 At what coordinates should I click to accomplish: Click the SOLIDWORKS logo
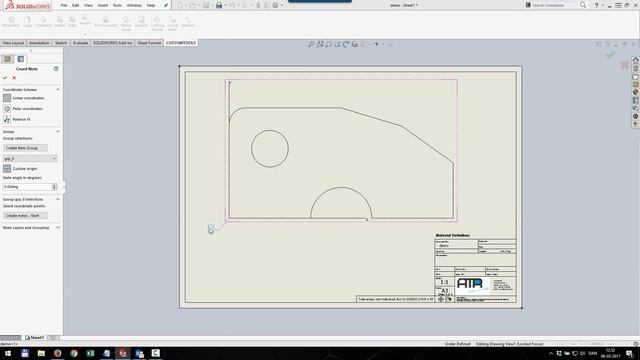pos(28,6)
